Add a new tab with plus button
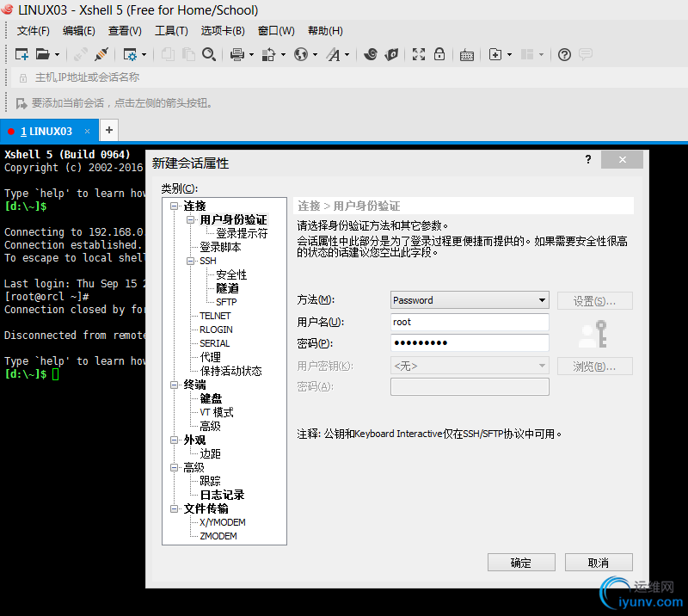 (109, 130)
